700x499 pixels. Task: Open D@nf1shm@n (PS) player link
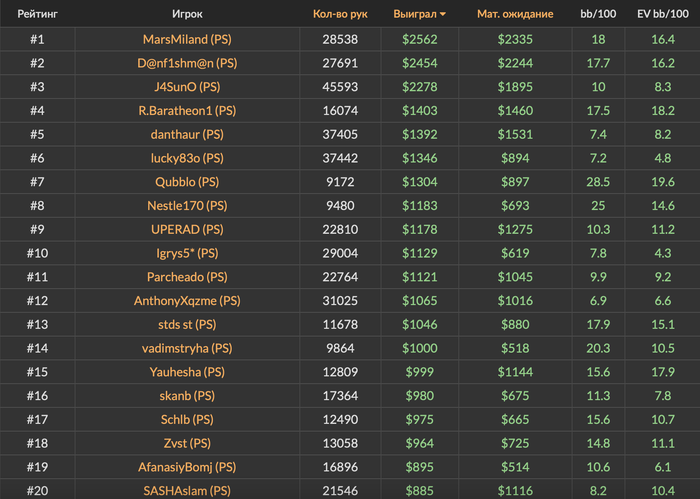coord(187,63)
